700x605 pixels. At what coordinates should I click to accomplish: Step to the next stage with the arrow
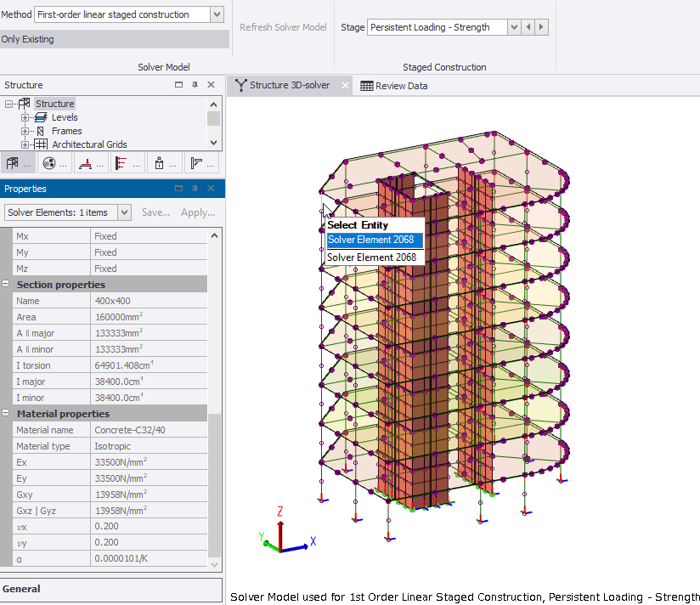click(541, 27)
